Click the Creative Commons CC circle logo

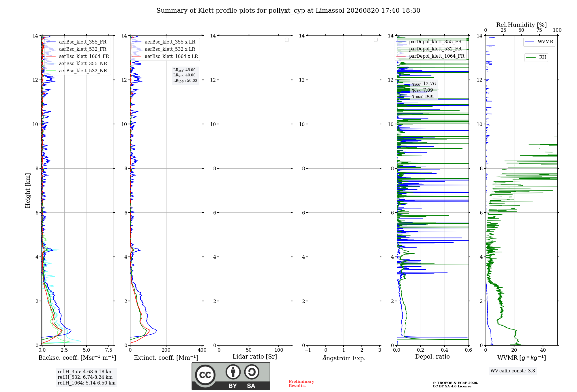coord(205,375)
